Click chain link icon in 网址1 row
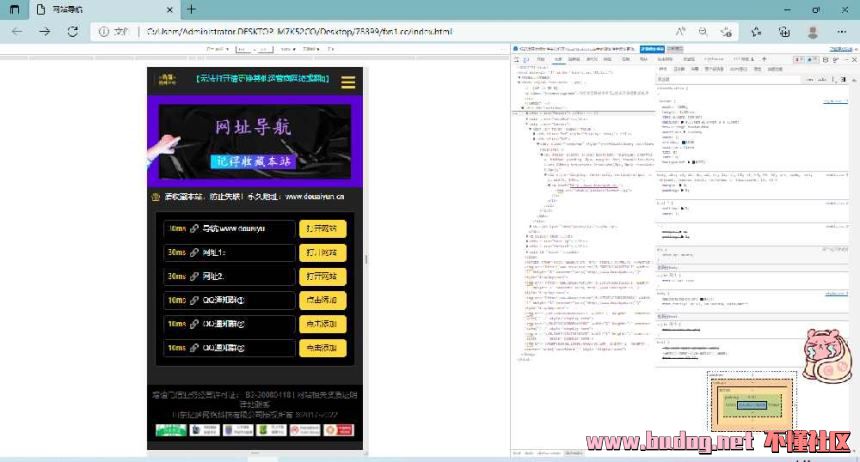Viewport: 860px width, 462px height. point(194,252)
